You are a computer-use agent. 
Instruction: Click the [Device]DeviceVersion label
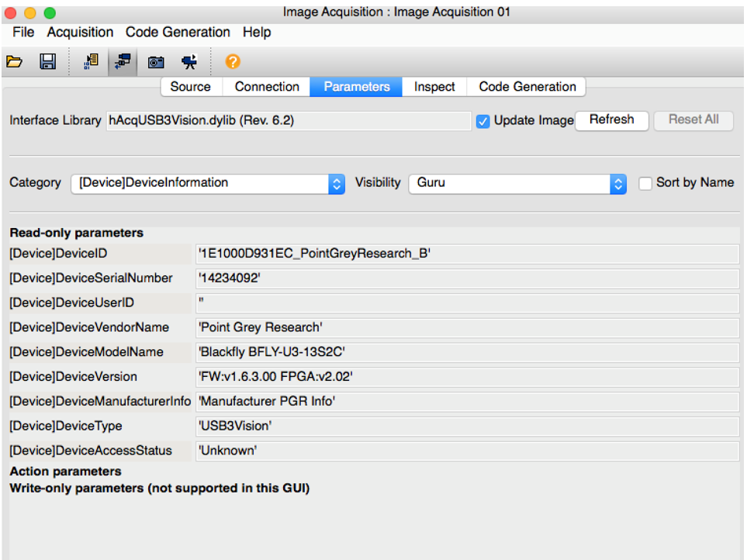coord(73,377)
